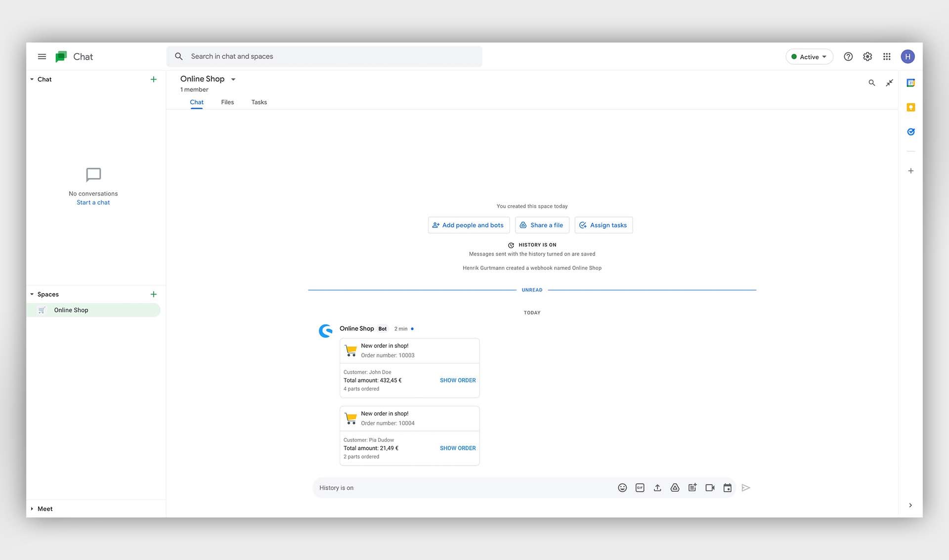Open the Google apps grid
Image resolution: width=949 pixels, height=560 pixels.
pyautogui.click(x=887, y=57)
